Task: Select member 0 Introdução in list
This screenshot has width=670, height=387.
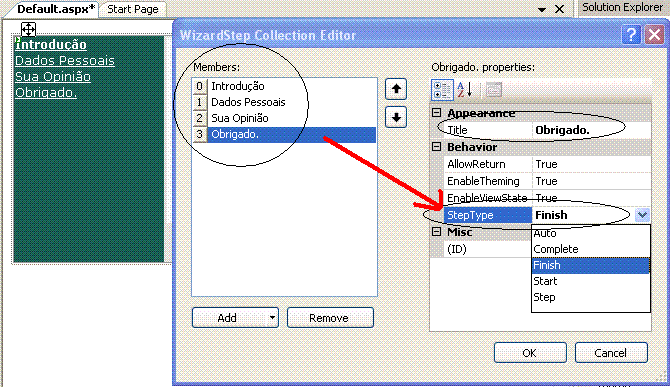Action: tap(284, 86)
